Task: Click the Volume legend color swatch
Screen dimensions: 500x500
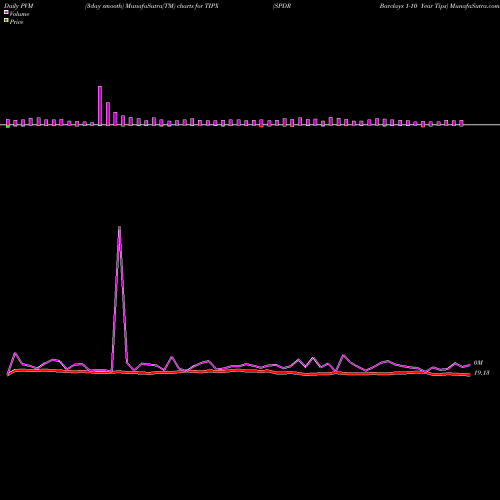Action: pos(6,12)
